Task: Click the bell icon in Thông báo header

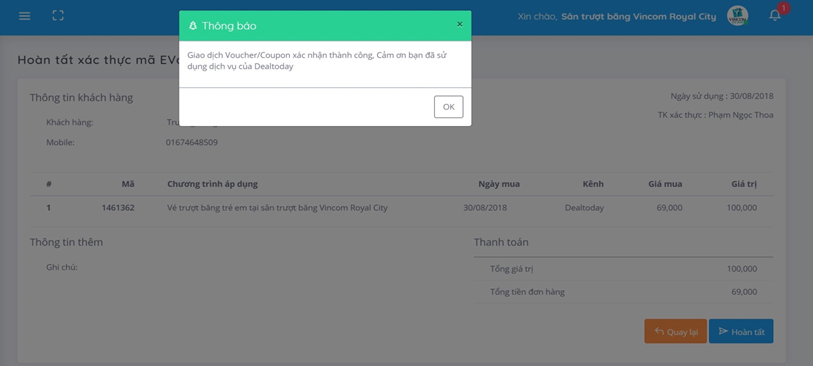Action: pyautogui.click(x=193, y=25)
